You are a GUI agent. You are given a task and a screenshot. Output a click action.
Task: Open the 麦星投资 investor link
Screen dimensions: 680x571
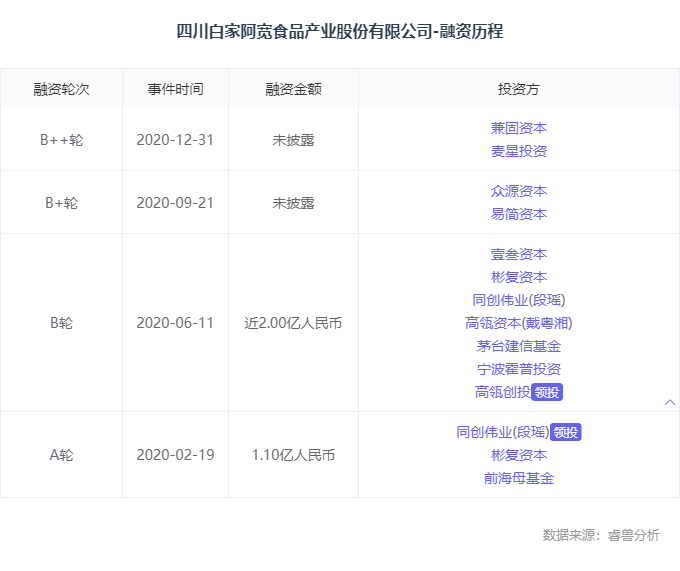pos(518,151)
